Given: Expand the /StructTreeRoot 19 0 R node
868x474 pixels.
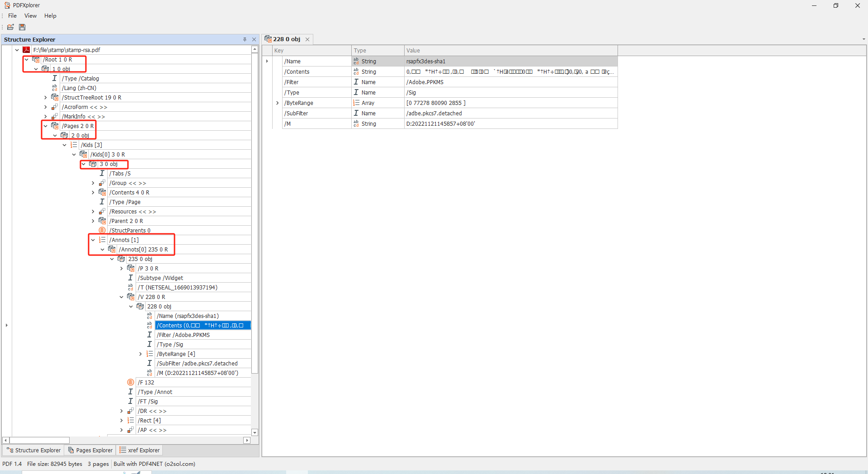Looking at the screenshot, I should pyautogui.click(x=45, y=97).
